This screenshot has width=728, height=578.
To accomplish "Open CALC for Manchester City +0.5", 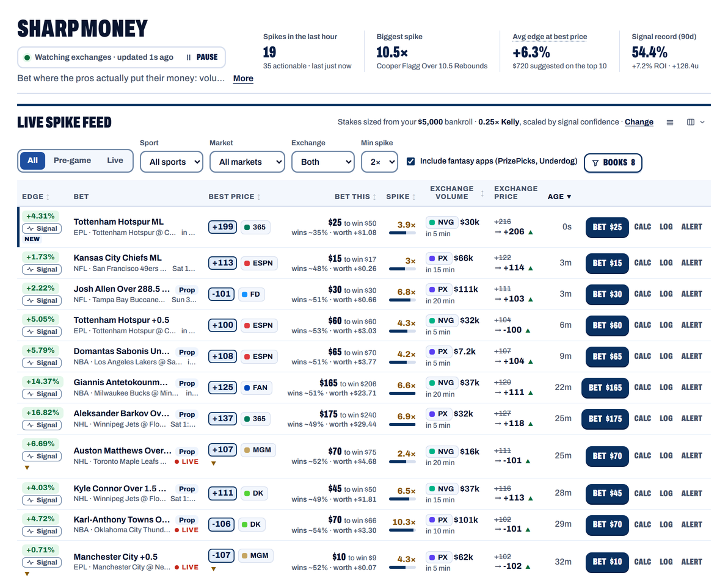I will [x=642, y=562].
